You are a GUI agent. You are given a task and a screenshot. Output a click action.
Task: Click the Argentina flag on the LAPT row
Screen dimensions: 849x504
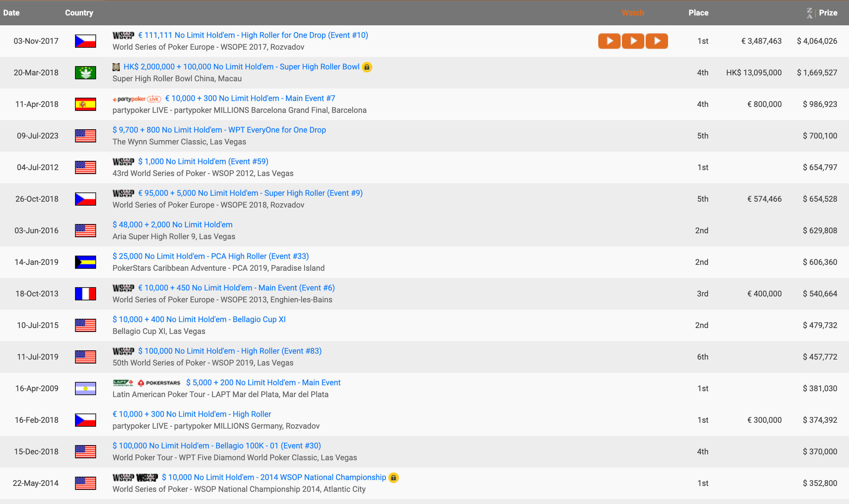pyautogui.click(x=85, y=389)
